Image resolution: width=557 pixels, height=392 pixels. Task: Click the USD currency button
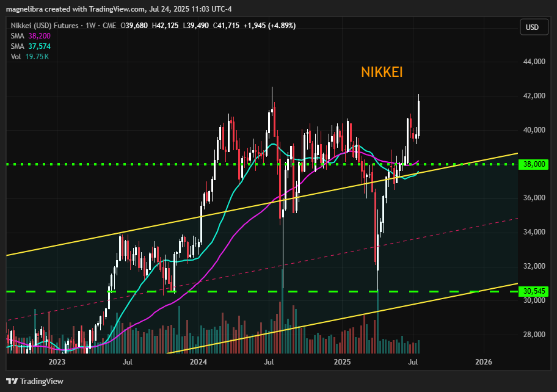534,27
